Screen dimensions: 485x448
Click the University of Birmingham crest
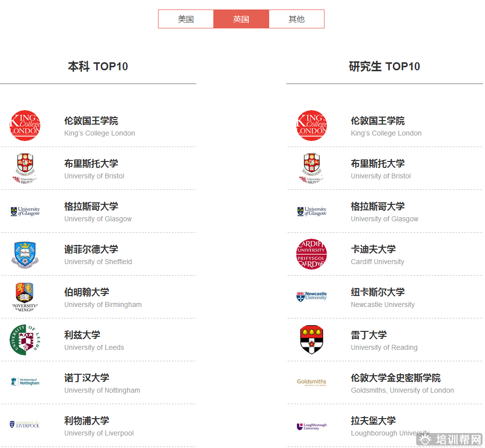[x=25, y=297]
